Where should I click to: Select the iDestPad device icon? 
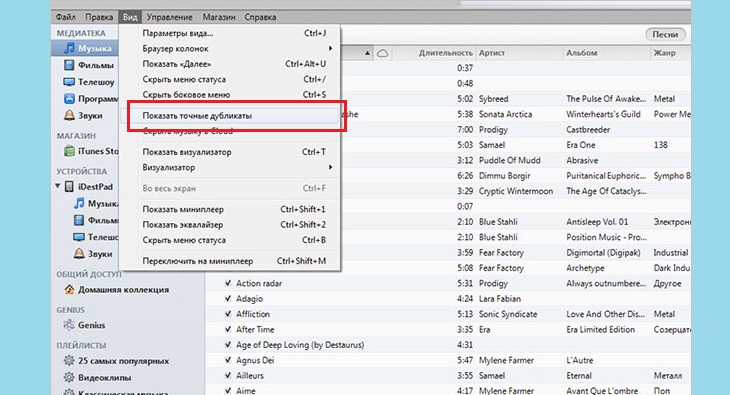click(69, 187)
